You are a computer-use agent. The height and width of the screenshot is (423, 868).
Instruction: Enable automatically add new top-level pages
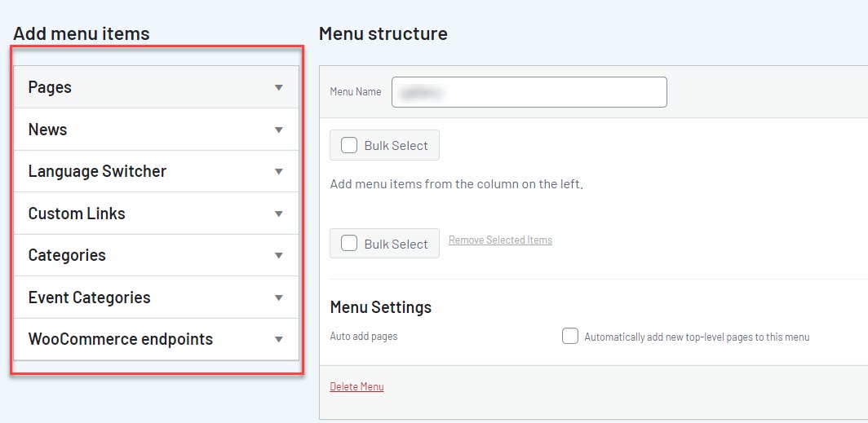coord(570,336)
